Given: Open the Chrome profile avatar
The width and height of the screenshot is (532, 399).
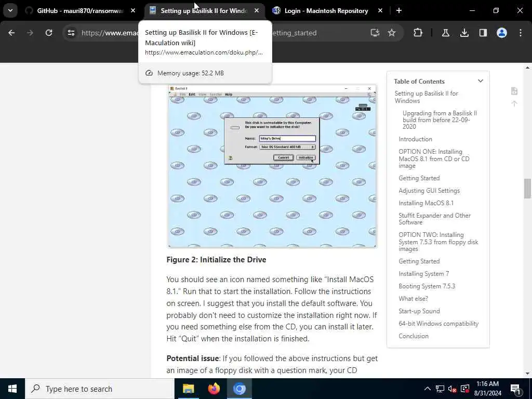Looking at the screenshot, I should point(502,33).
